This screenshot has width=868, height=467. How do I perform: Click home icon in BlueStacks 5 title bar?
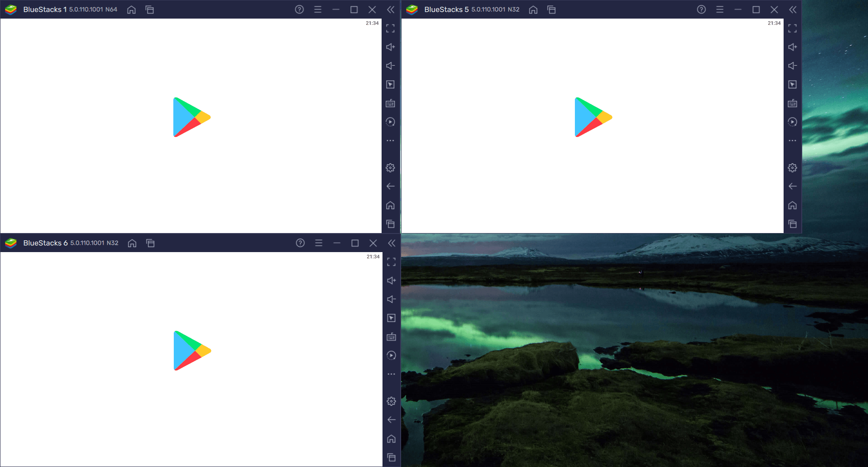click(x=533, y=10)
